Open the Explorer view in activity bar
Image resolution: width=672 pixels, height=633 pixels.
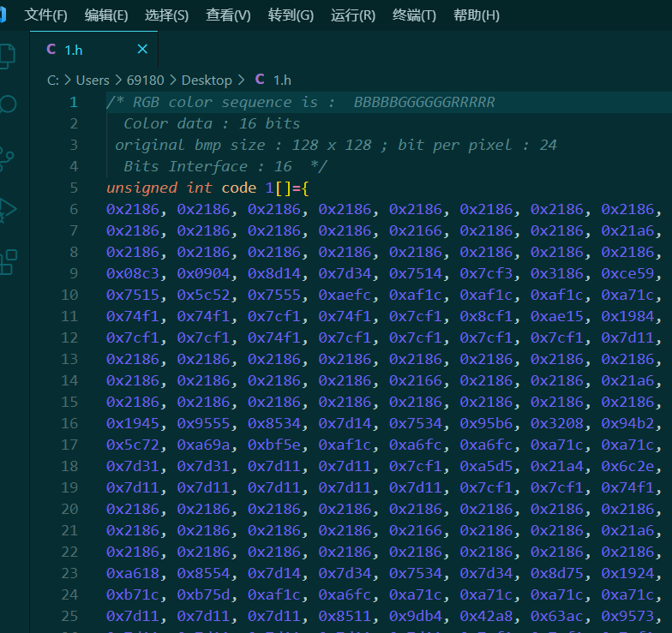coord(7,57)
